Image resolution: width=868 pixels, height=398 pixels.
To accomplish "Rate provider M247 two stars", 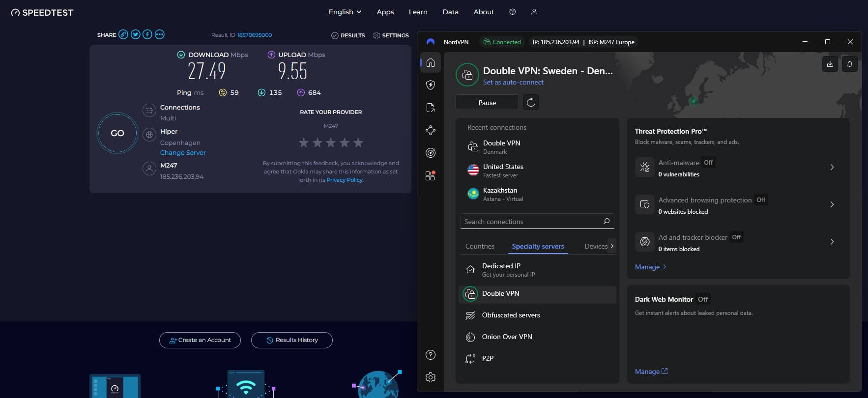I will click(x=318, y=142).
